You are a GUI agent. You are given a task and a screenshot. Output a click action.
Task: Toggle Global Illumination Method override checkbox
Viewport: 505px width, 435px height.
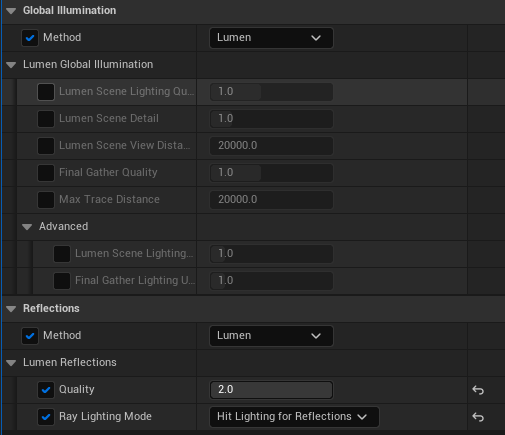30,38
